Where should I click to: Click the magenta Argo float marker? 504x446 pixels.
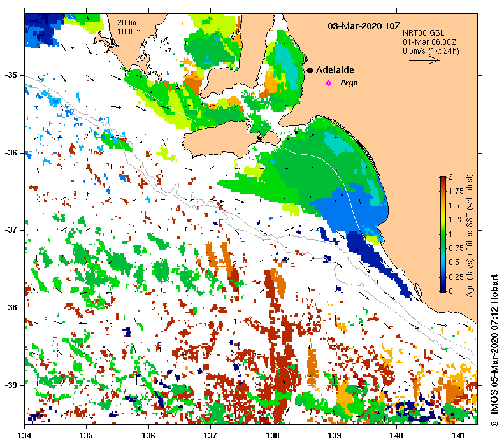328,83
